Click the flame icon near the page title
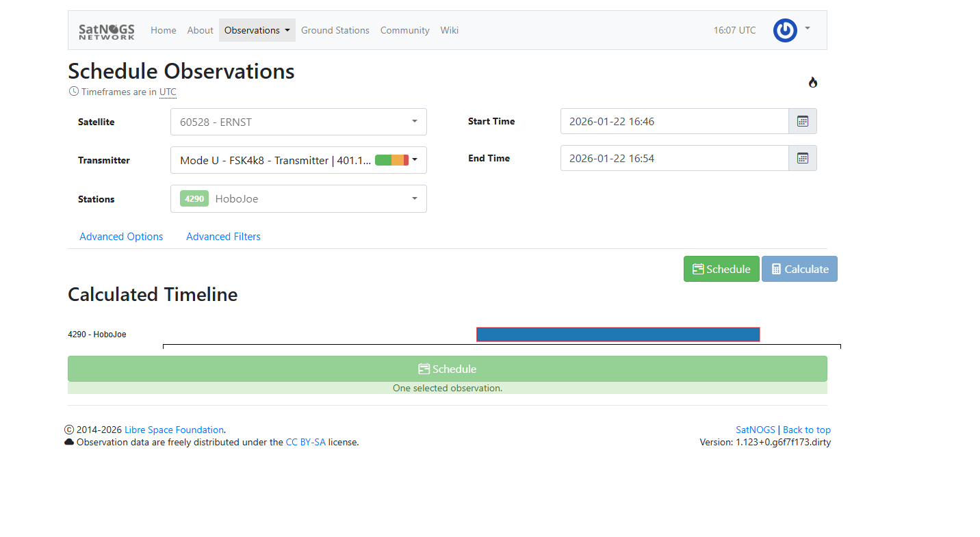 pyautogui.click(x=812, y=83)
